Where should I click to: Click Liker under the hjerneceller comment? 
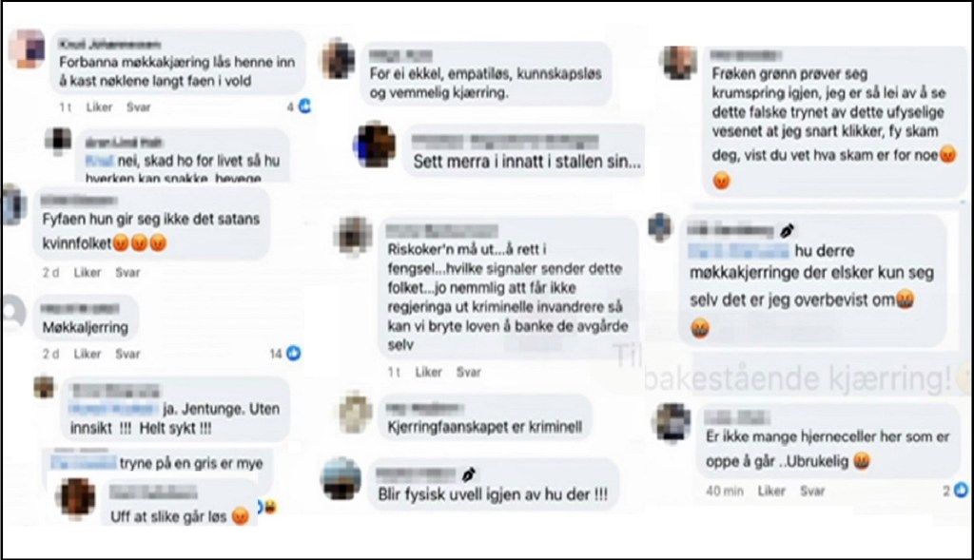point(771,491)
